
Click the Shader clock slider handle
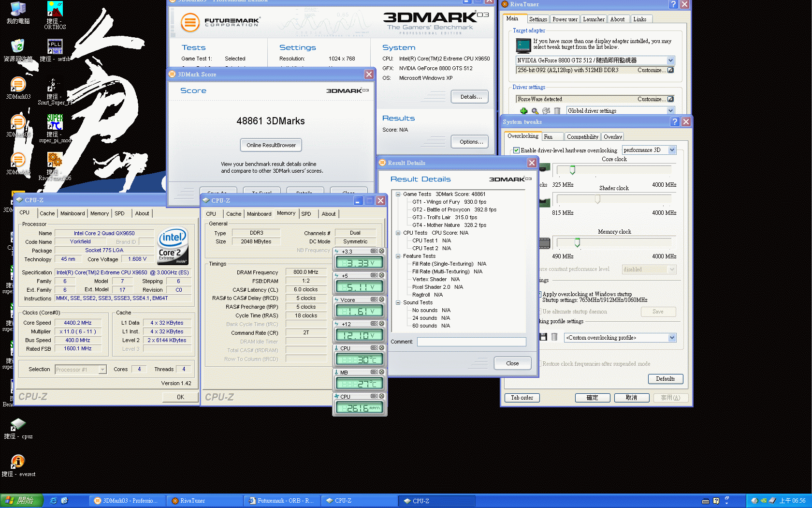coord(597,199)
